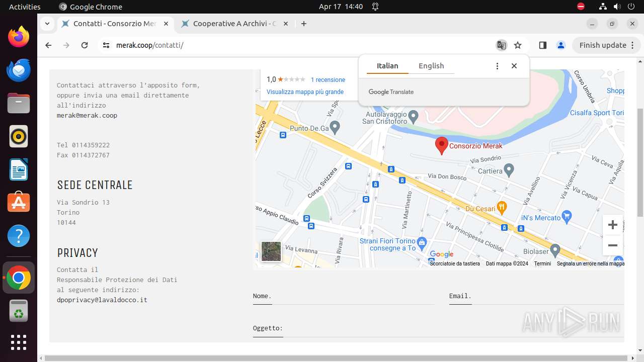
Task: Launch LibreOffice Writer from dock
Action: [x=19, y=169]
